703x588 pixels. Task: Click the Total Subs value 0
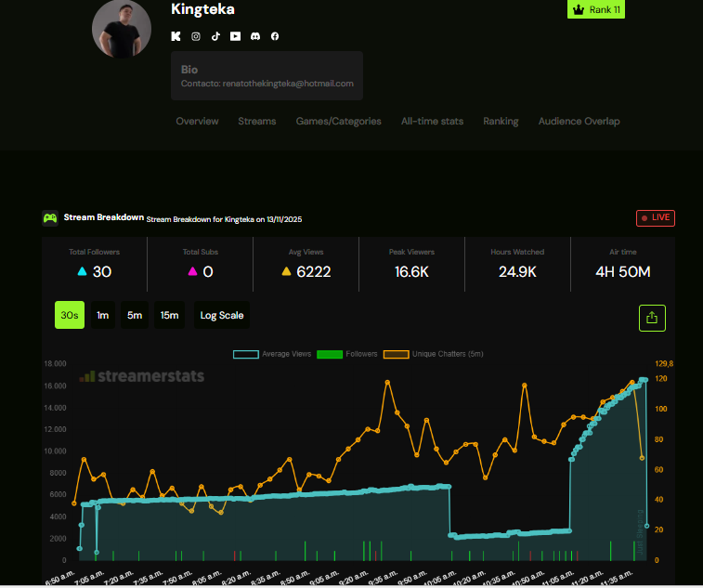pyautogui.click(x=208, y=272)
